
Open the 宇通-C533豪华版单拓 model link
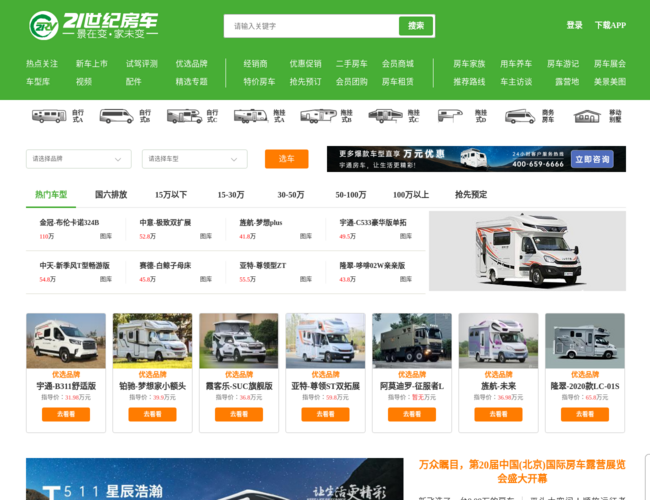(373, 223)
